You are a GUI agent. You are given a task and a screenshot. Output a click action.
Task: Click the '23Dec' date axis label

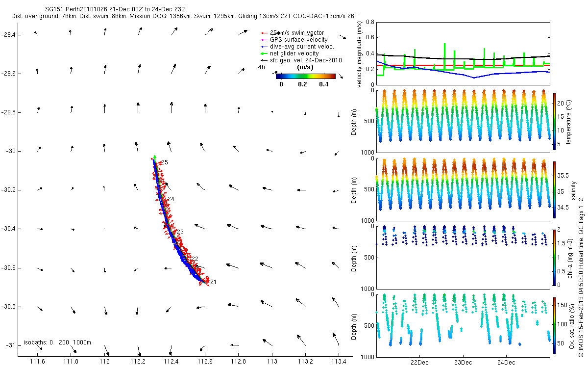463,363
